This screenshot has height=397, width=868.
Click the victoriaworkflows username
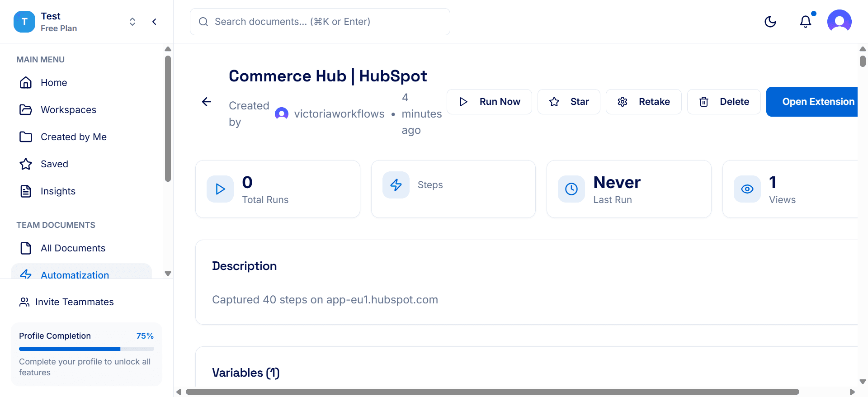(339, 114)
